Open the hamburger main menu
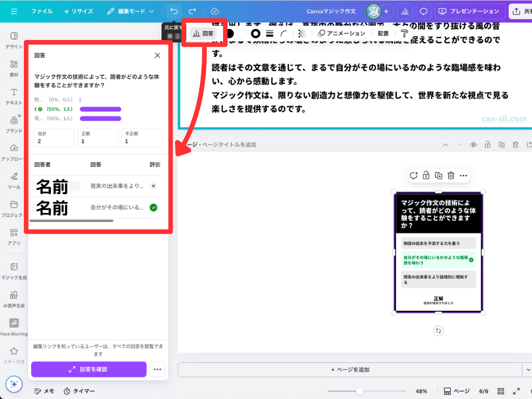Image resolution: width=532 pixels, height=399 pixels. tap(14, 11)
